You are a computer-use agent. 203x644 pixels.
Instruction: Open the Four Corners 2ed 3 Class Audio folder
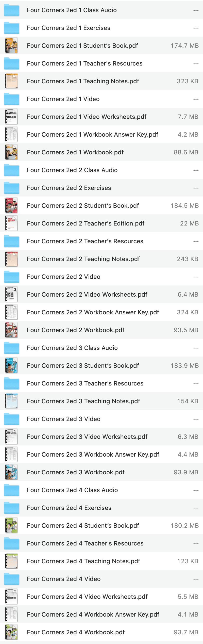pos(72,348)
